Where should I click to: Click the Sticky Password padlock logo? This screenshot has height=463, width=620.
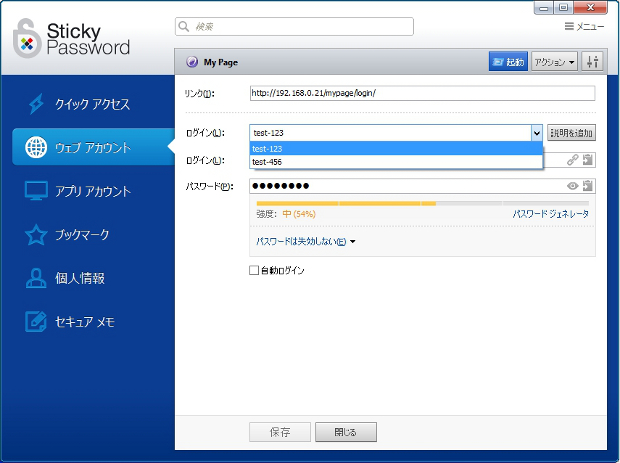tap(27, 38)
